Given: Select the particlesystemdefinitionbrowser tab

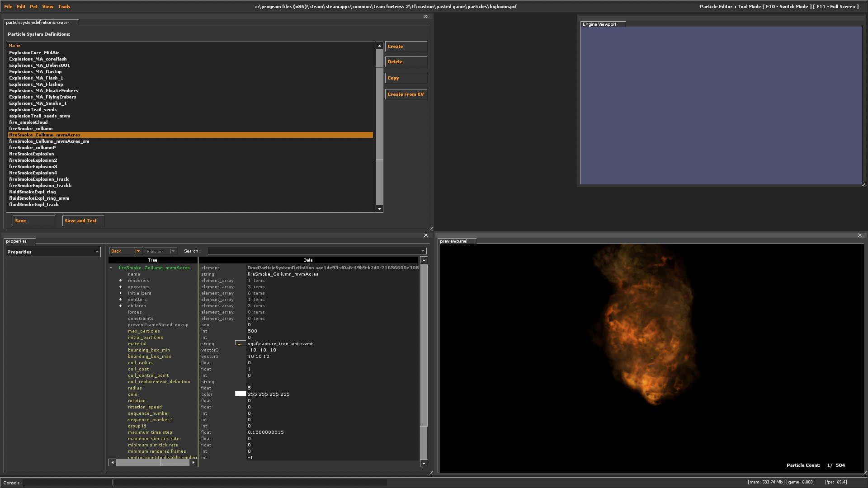Looking at the screenshot, I should (41, 22).
